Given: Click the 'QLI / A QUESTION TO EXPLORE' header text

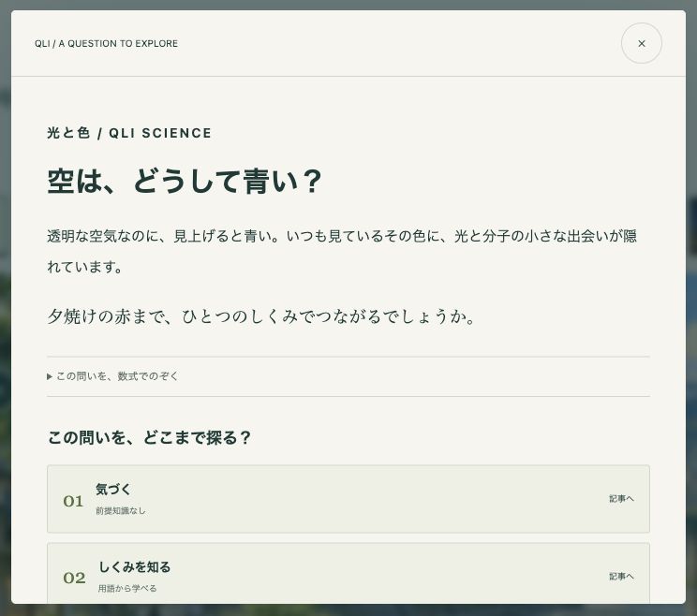Looking at the screenshot, I should pyautogui.click(x=106, y=43).
